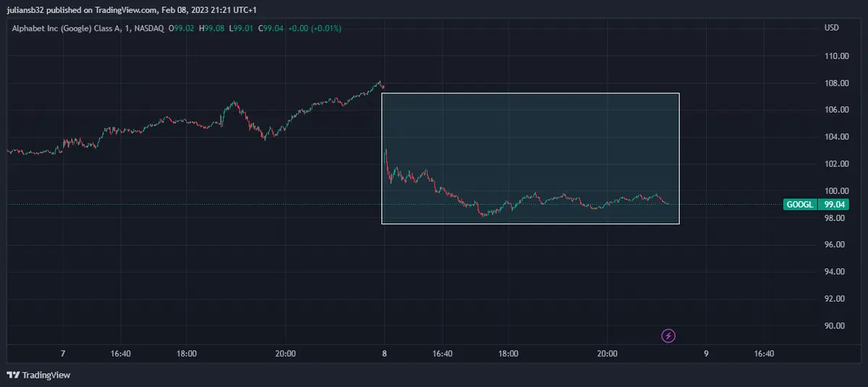This screenshot has height=387, width=868.
Task: Click the NASDAQ exchange label
Action: click(x=150, y=28)
